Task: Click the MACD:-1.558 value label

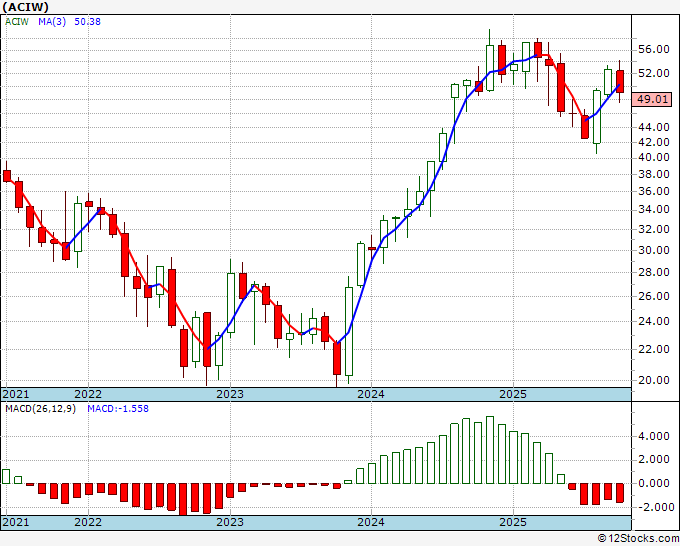Action: 118,409
